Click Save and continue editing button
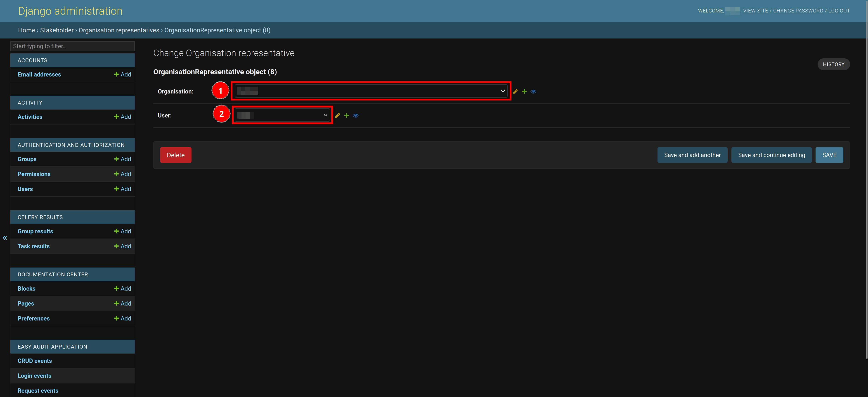868x397 pixels. [771, 155]
